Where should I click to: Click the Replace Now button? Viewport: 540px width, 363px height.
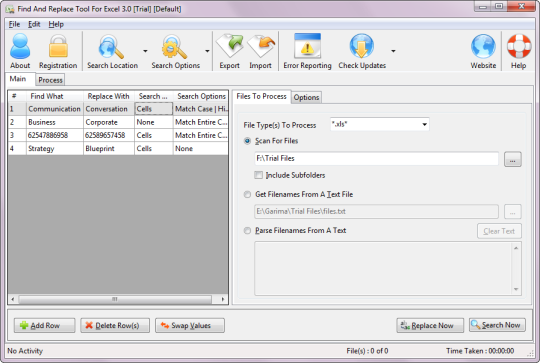click(x=430, y=325)
